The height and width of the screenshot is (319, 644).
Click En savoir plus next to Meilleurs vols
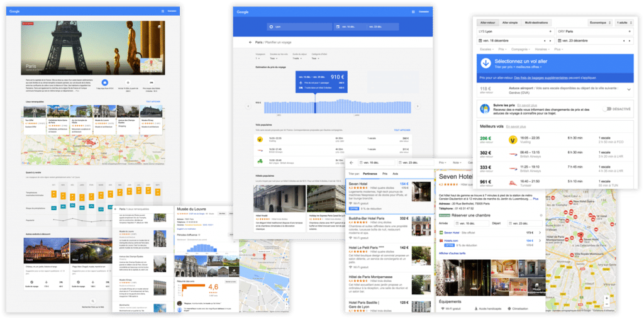516,126
